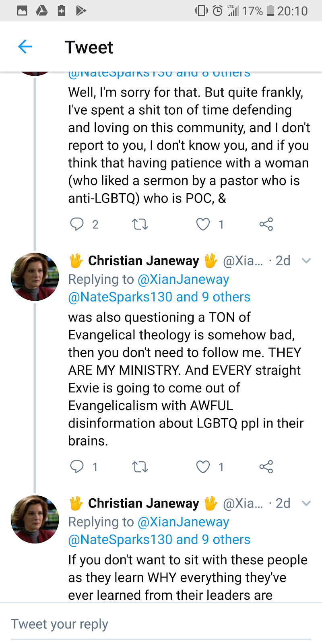The width and height of the screenshot is (322, 644).
Task: Open @XianJaneway link in middle tweet
Action: [183, 279]
